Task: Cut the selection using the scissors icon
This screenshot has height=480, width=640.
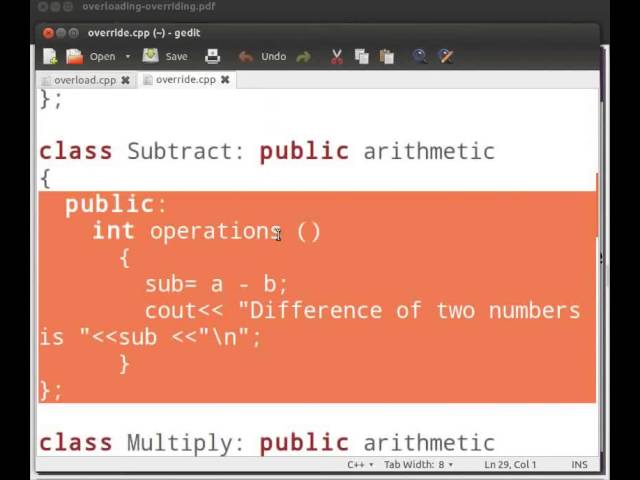Action: coord(337,56)
